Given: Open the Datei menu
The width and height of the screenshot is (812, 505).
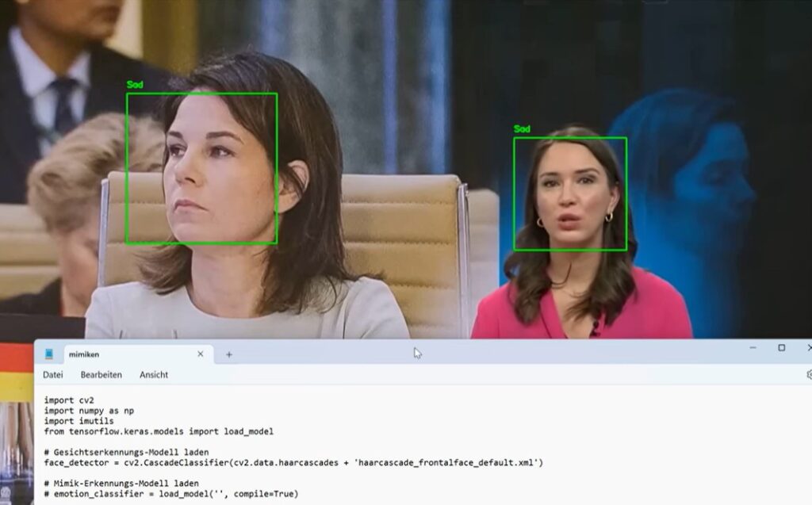Looking at the screenshot, I should click(53, 374).
